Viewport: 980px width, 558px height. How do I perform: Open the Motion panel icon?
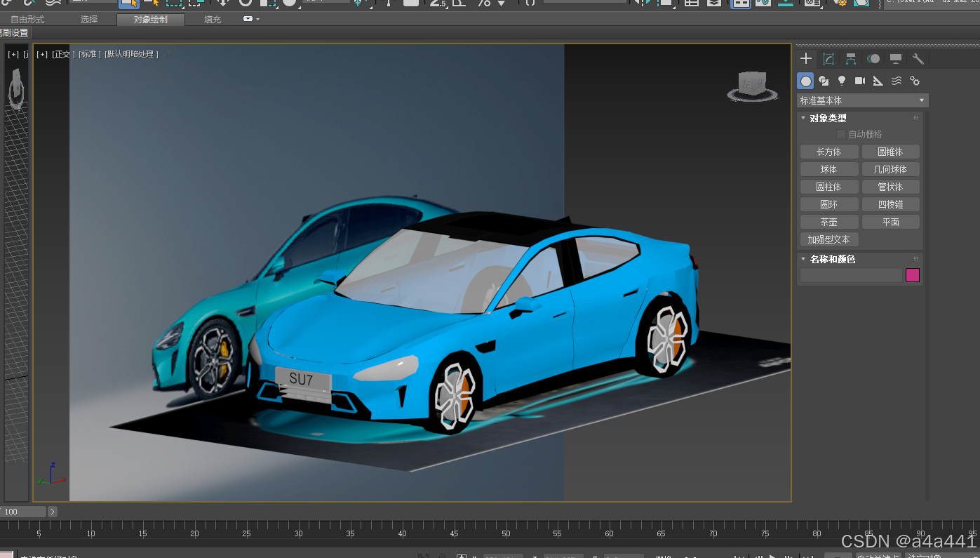point(873,59)
